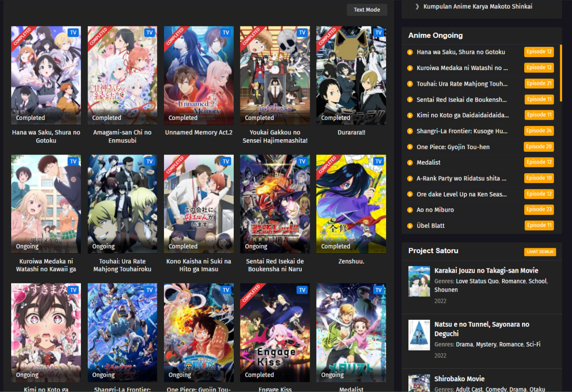Open Natsu e no Tunnel, Sayonara no Deguchi title

pos(482,329)
